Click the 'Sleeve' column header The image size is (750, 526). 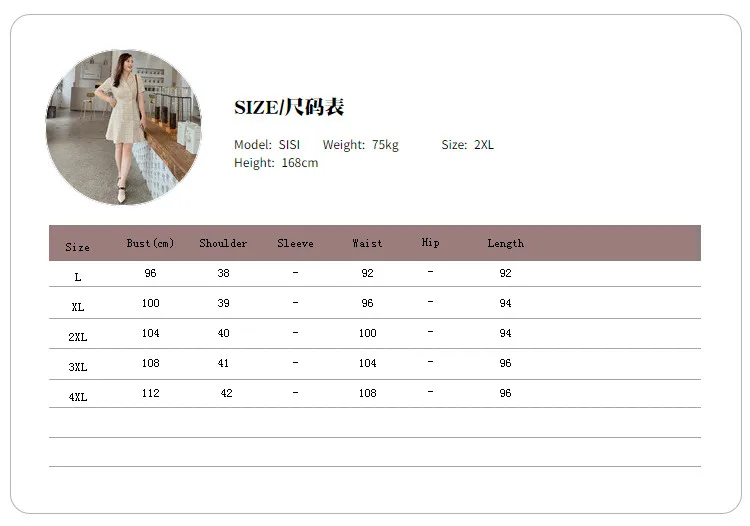coord(296,243)
